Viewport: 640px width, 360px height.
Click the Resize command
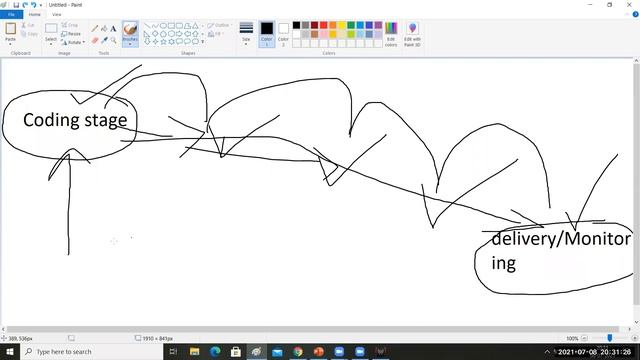coord(71,34)
